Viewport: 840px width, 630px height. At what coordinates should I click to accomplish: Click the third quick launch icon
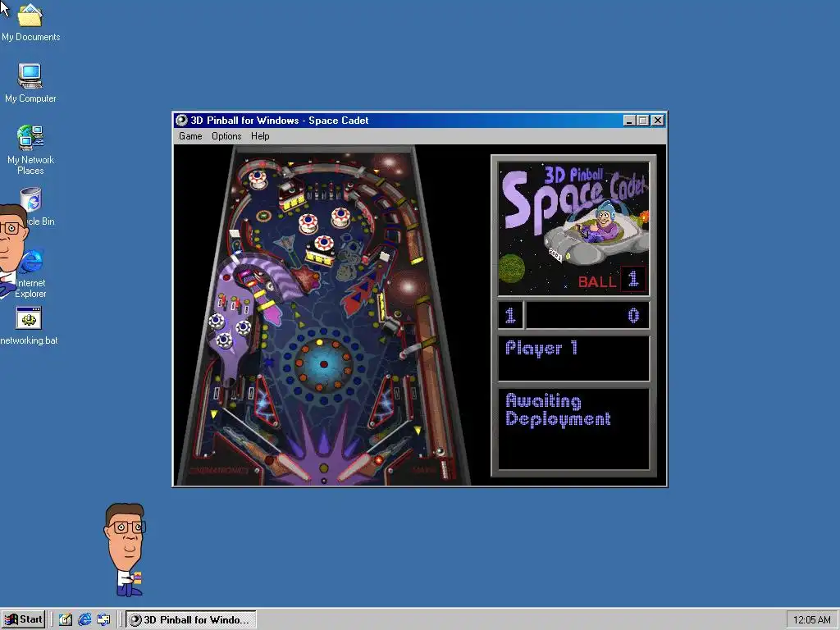point(103,619)
